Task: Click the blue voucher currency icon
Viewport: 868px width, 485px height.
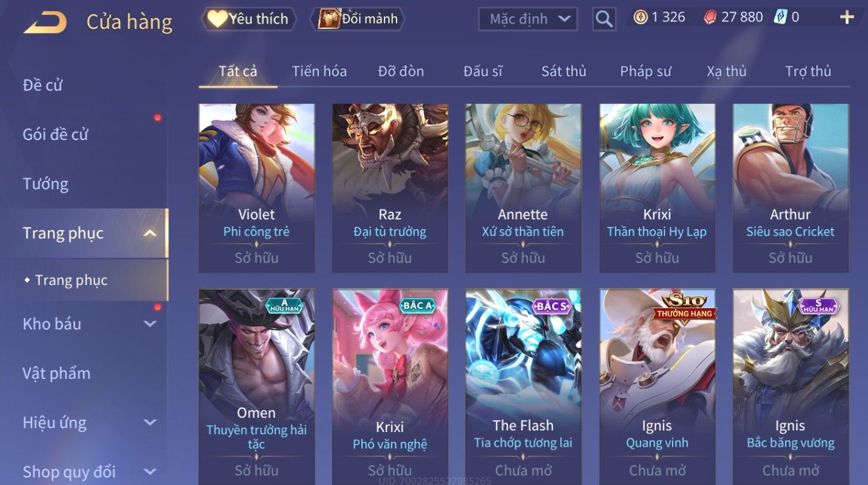Action: tap(780, 17)
